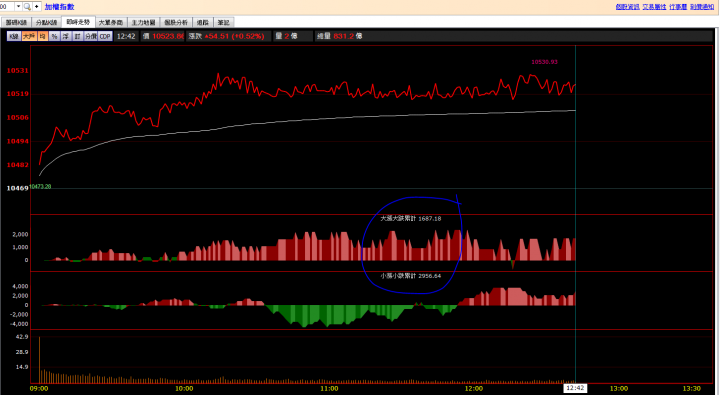This screenshot has width=720, height=395.
Task: Click the 10469 price axis label
Action: click(17, 188)
